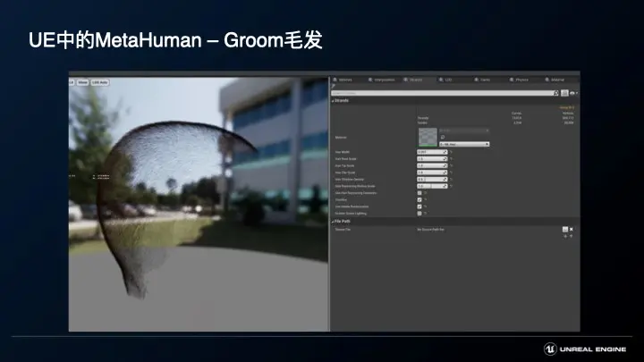The image size is (644, 362).
Task: Click the No Source Path Set text
Action: click(x=430, y=230)
